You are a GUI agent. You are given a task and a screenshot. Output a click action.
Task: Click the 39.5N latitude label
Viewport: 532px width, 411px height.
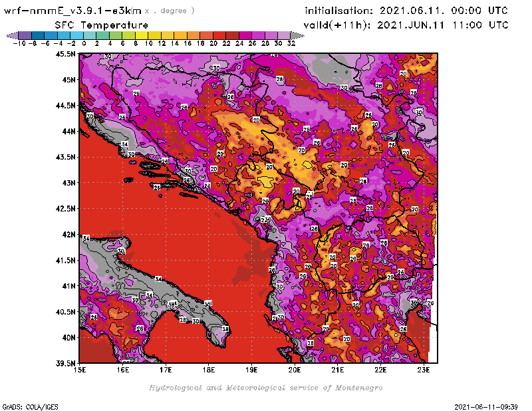(65, 363)
